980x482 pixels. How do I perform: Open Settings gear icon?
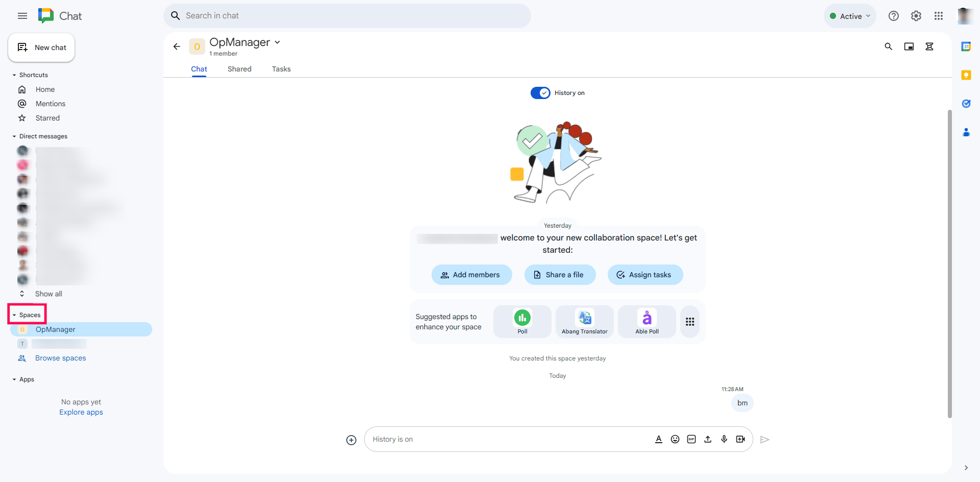pos(916,16)
